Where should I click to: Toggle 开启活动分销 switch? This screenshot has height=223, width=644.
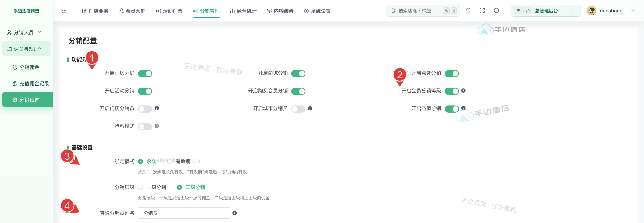[145, 91]
